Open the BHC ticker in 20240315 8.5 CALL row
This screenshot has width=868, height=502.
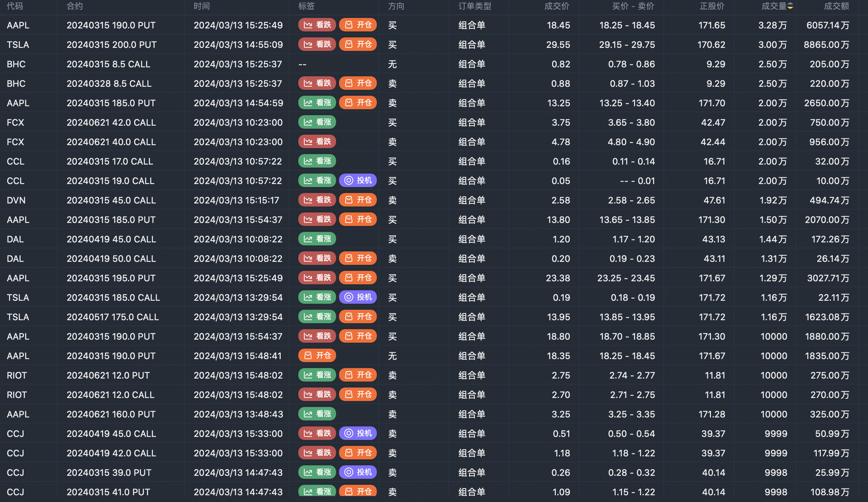click(16, 64)
